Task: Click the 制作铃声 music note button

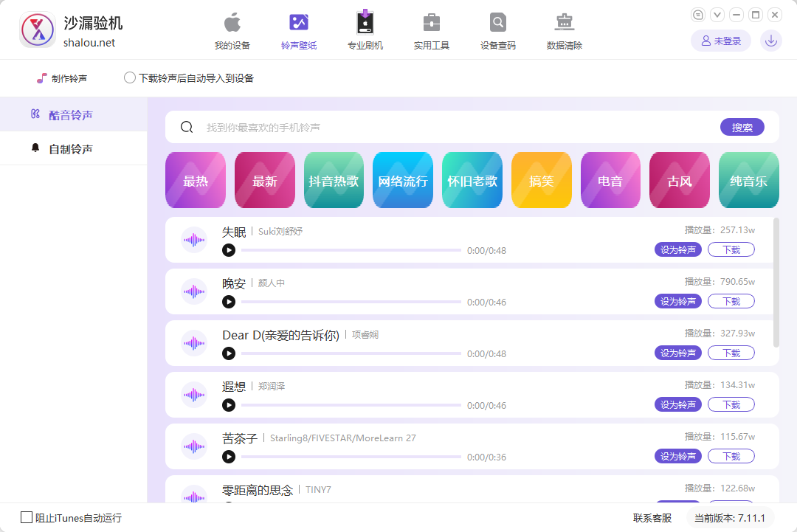Action: tap(61, 78)
